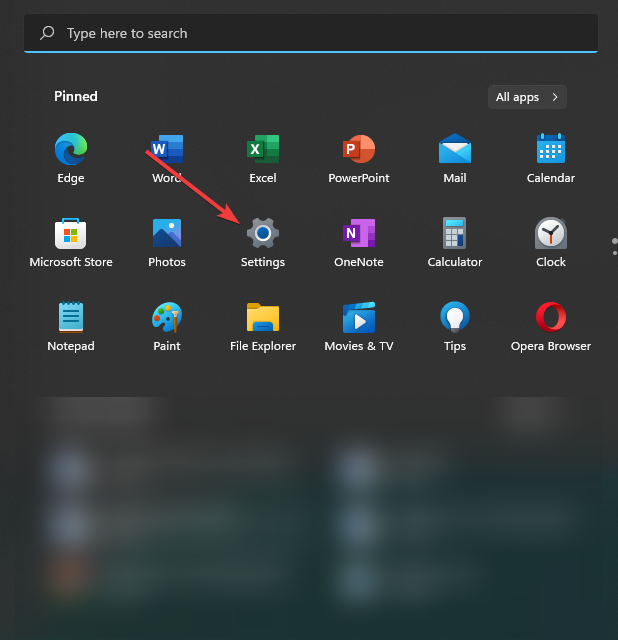Launch the Microsoft Store
618x640 pixels.
pos(71,233)
